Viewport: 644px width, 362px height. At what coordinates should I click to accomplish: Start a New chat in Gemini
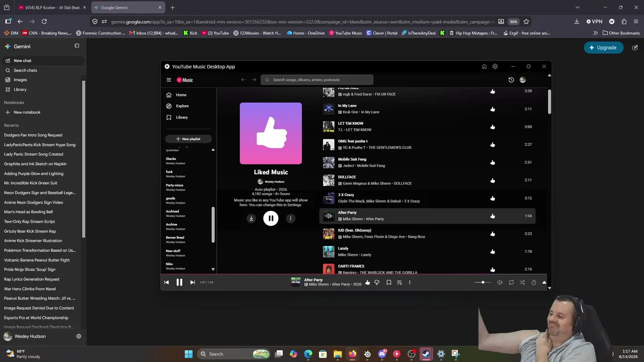(42, 61)
